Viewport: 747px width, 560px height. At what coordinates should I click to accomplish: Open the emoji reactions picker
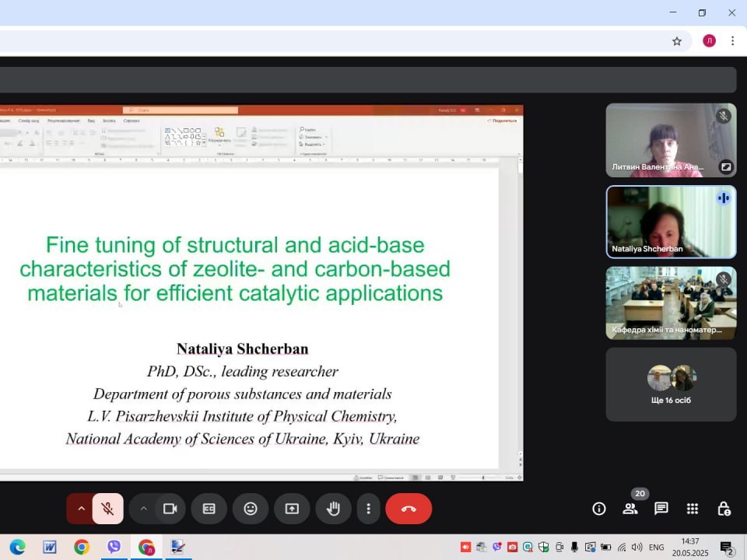point(251,509)
